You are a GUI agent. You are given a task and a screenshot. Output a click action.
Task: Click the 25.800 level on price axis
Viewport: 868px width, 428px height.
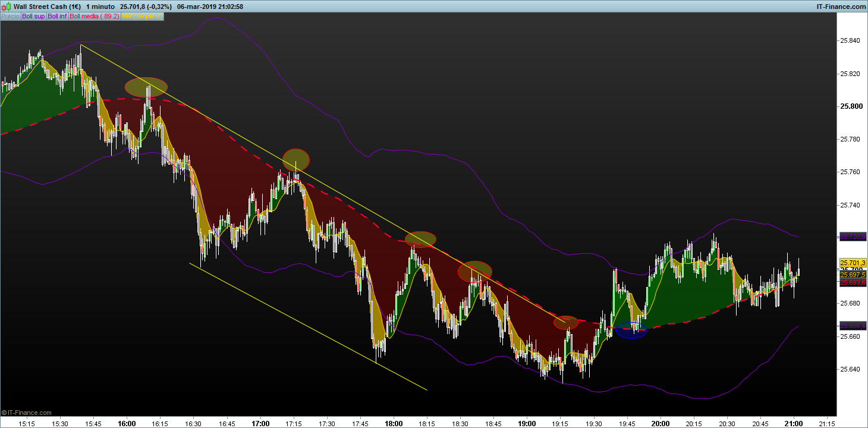(851, 106)
